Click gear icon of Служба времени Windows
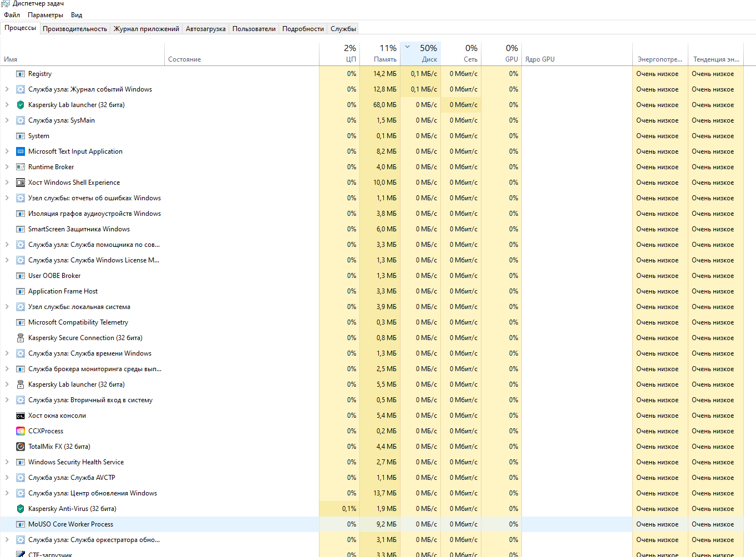Screen dimensions: 756x557 click(21, 353)
